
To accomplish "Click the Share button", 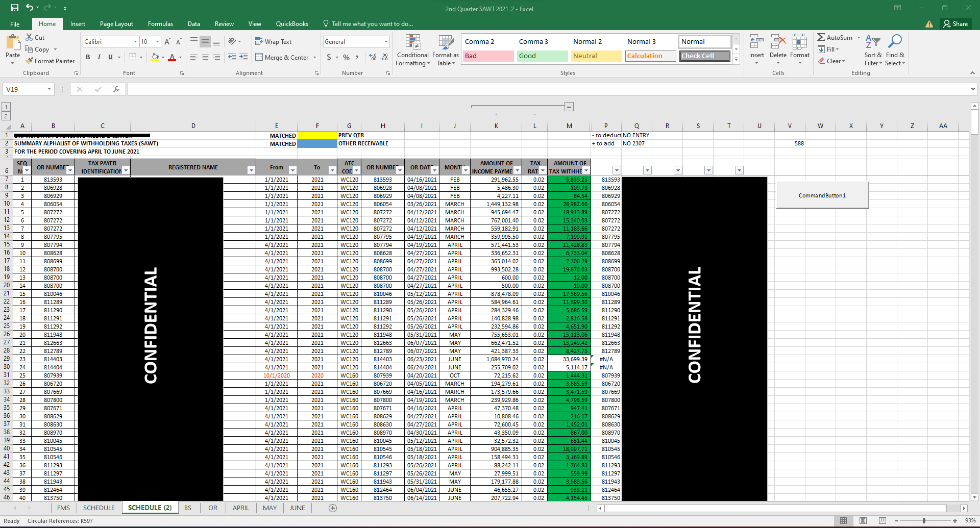I will [x=955, y=24].
